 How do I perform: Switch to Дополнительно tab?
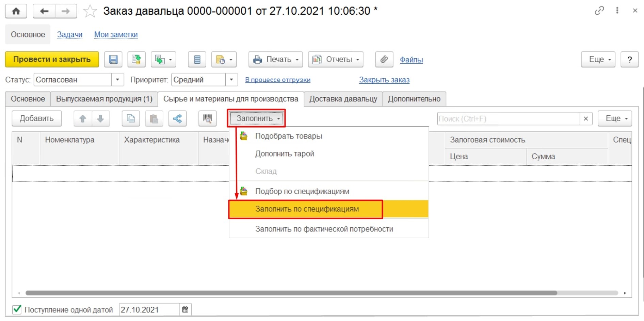click(x=414, y=99)
